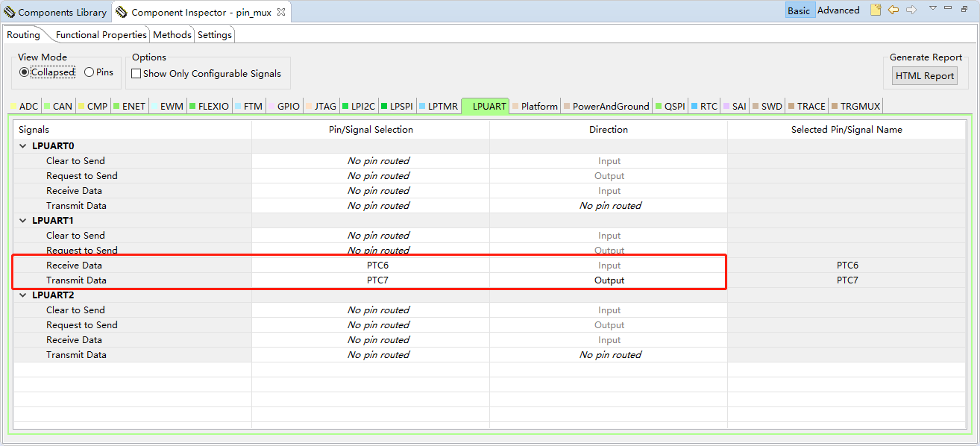Open the ENET peripheral tab
The height and width of the screenshot is (446, 980).
129,106
